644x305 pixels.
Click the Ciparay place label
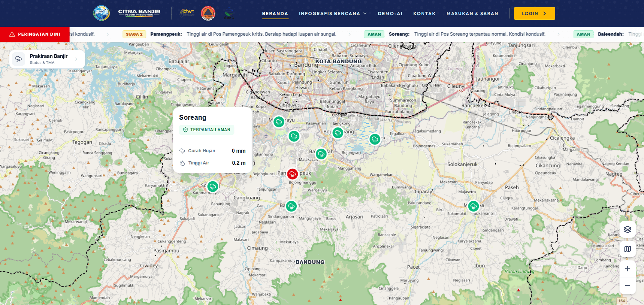tap(424, 192)
